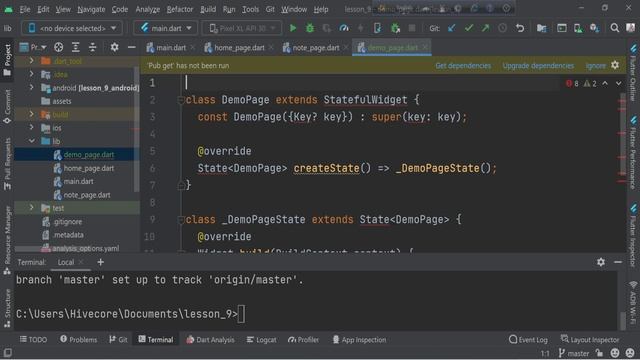Update project with the Git blue arrow
The height and width of the screenshot is (360, 640).
click(x=452, y=28)
